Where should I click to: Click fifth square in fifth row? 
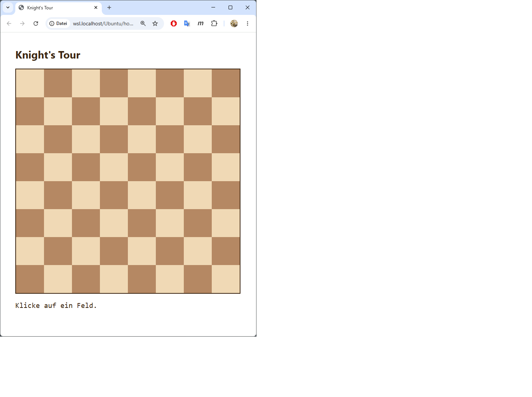coord(142,195)
